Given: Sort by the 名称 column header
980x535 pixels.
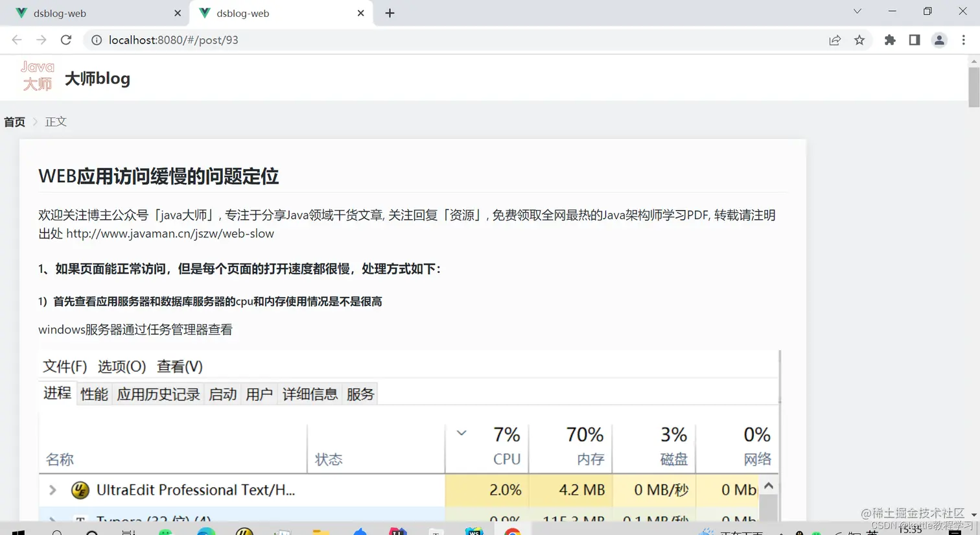Looking at the screenshot, I should pos(60,460).
